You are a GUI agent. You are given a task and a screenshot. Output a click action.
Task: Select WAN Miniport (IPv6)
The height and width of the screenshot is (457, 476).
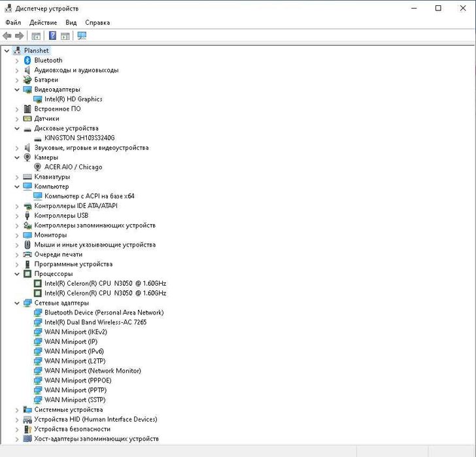point(74,351)
